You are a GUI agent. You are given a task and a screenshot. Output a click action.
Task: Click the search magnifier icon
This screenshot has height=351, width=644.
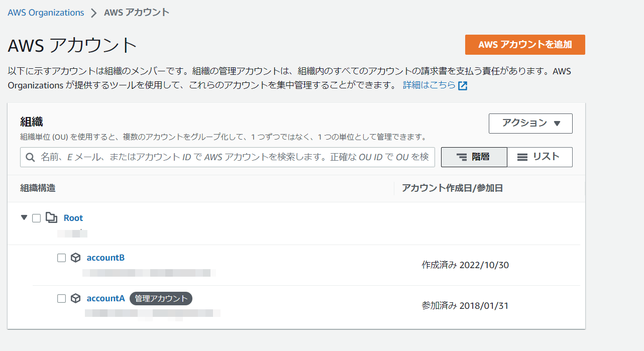coord(30,157)
